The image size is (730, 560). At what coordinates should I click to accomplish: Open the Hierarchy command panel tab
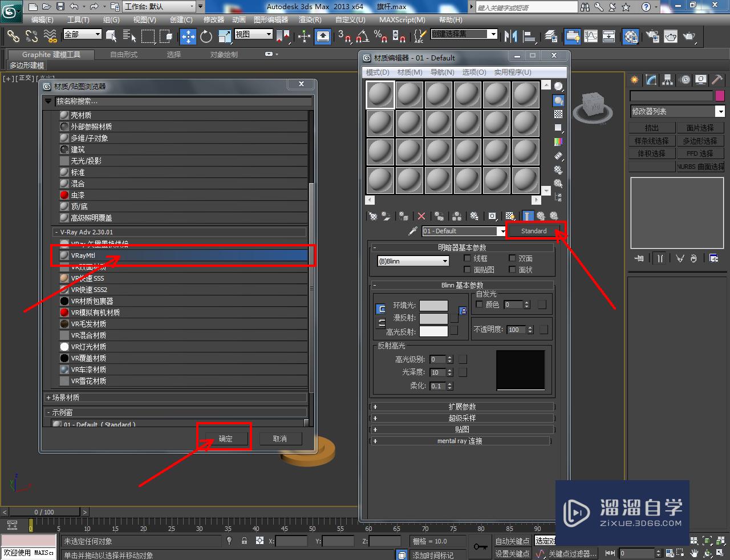pos(668,80)
